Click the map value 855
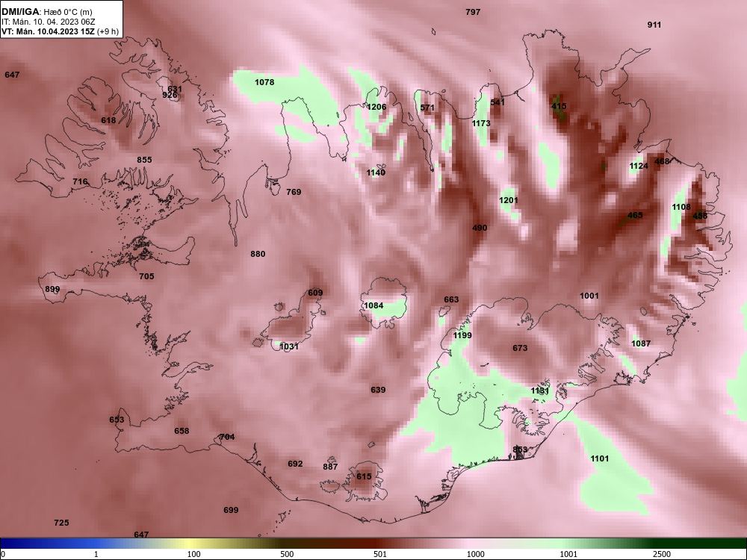This screenshot has height=560, width=747. pos(144,160)
